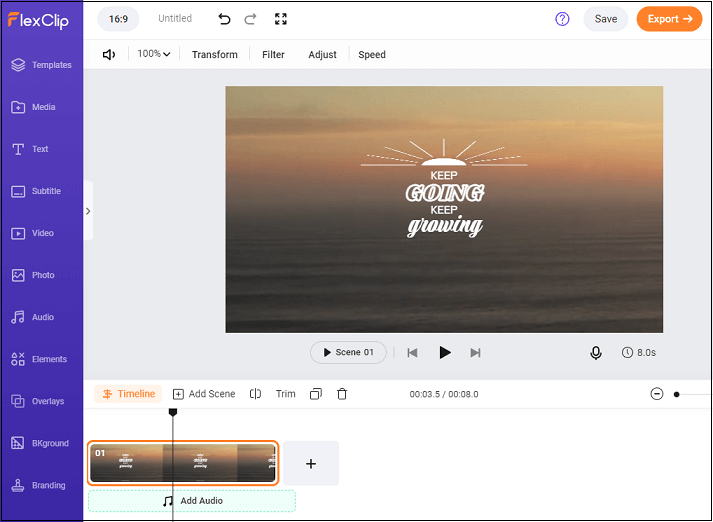The width and height of the screenshot is (713, 522).
Task: Enter fullscreen preview mode
Action: [280, 19]
